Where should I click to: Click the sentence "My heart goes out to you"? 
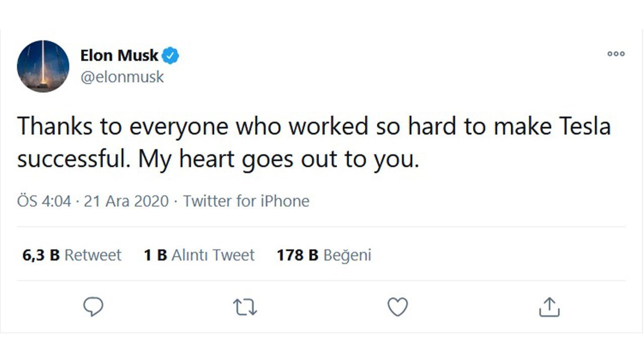278,160
